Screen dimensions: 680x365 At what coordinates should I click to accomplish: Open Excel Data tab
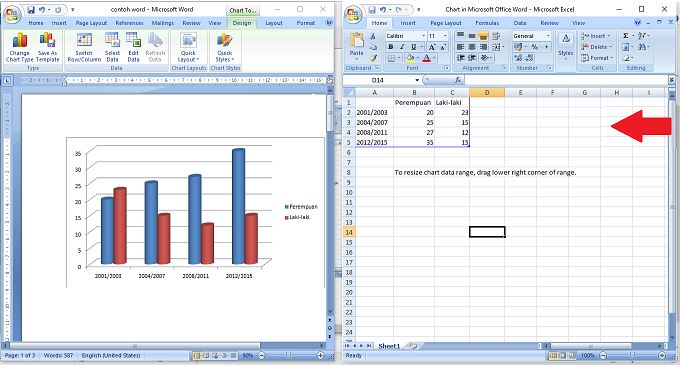pyautogui.click(x=520, y=23)
